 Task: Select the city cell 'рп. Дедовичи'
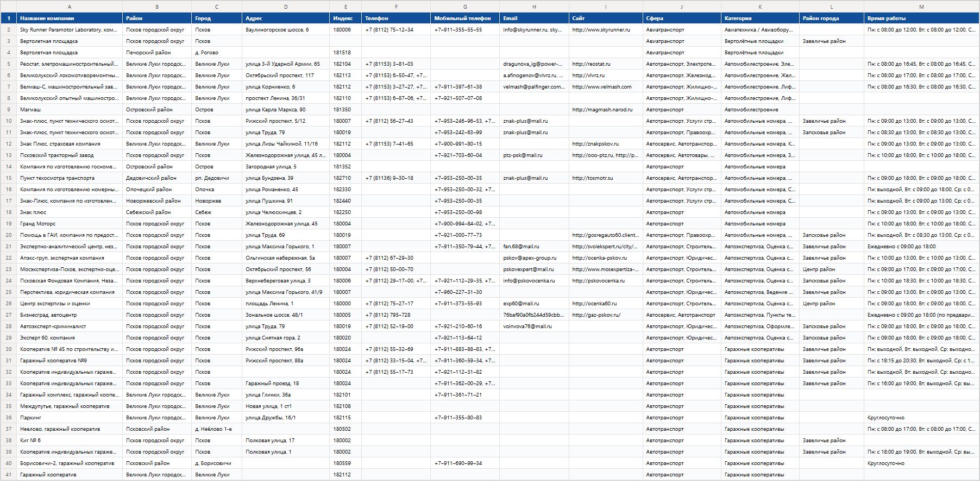pos(217,178)
